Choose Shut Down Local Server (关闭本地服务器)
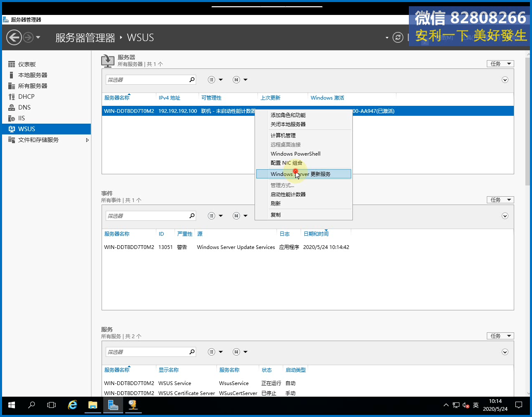 [304, 124]
